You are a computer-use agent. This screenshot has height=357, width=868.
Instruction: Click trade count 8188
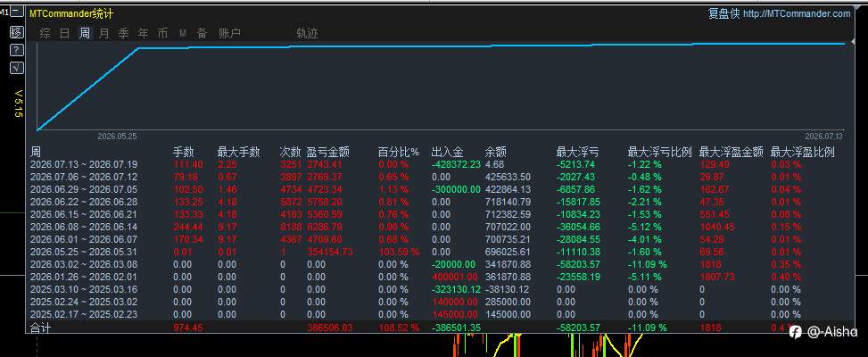[291, 227]
